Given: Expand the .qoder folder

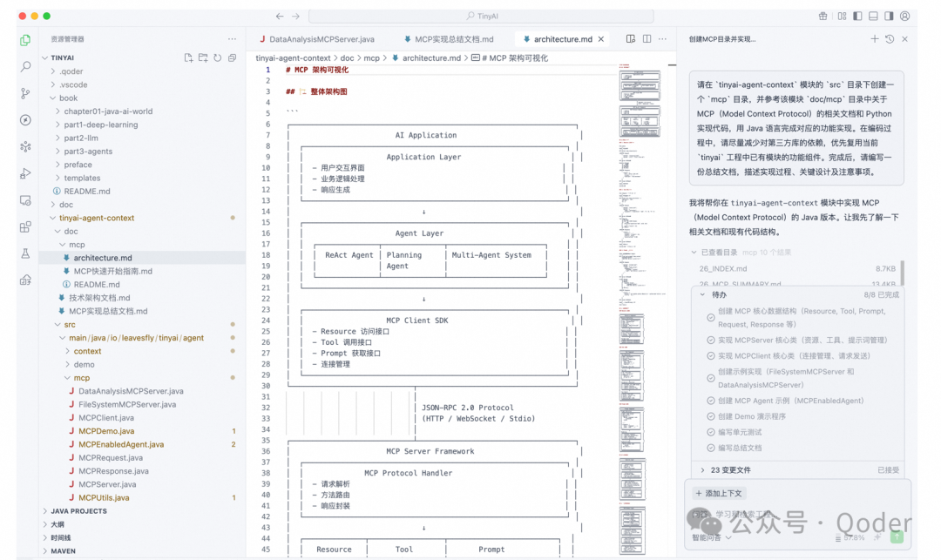Looking at the screenshot, I should (x=71, y=71).
